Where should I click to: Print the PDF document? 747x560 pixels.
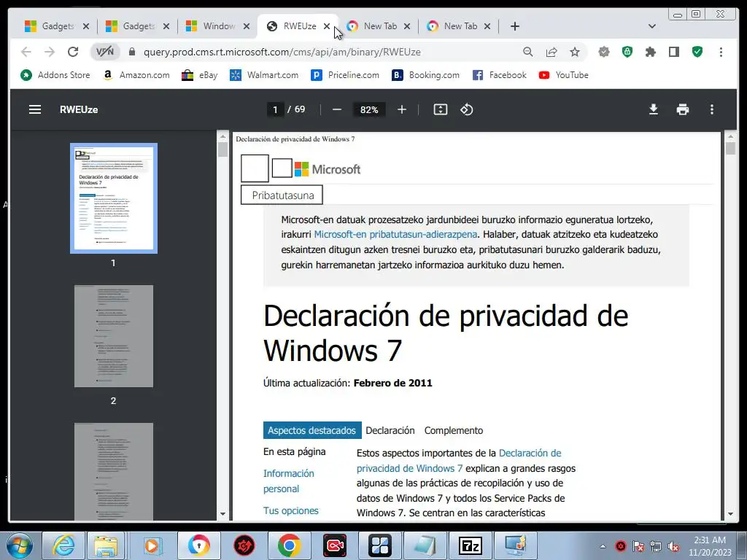pos(683,109)
